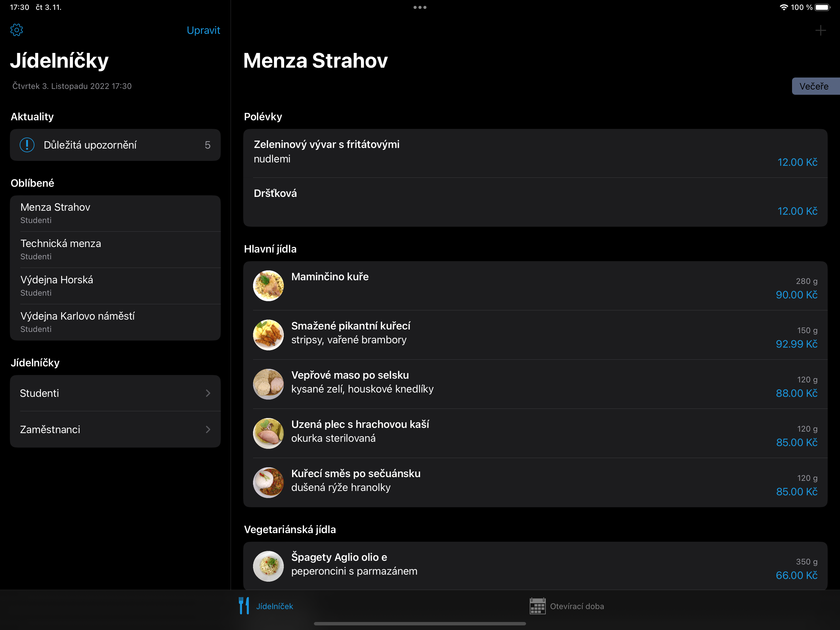Click the Upravit button

tap(203, 30)
